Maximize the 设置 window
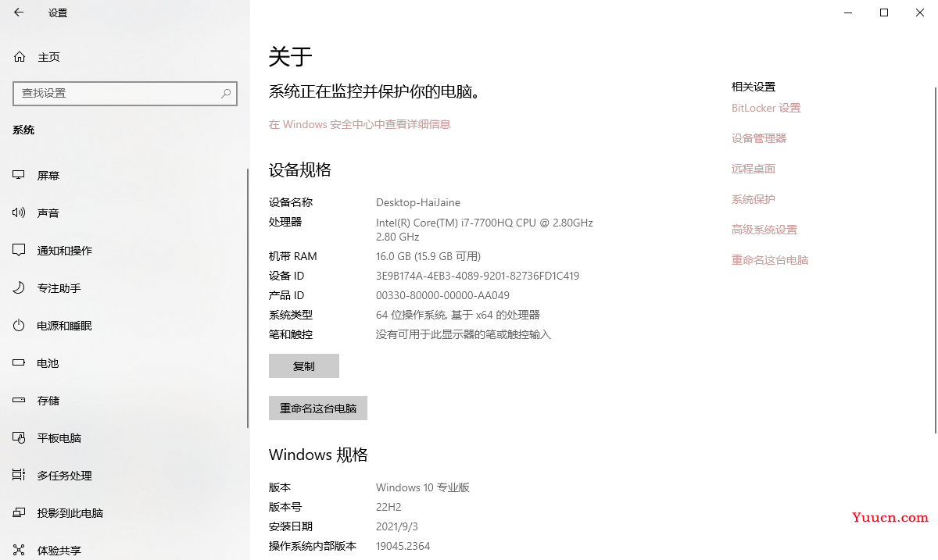The image size is (938, 560). 884,12
